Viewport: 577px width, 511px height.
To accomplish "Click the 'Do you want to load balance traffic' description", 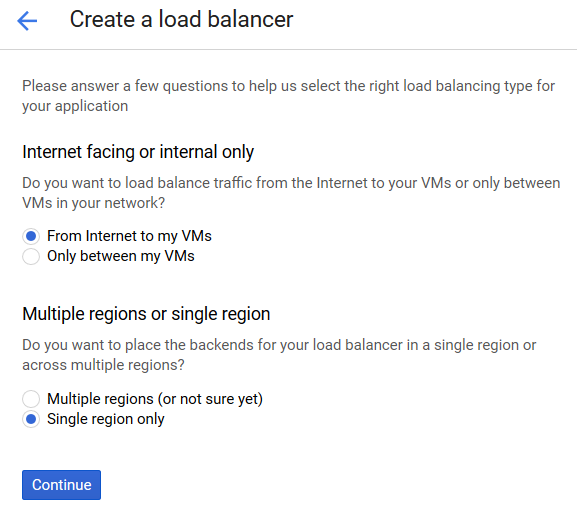I will coord(291,193).
